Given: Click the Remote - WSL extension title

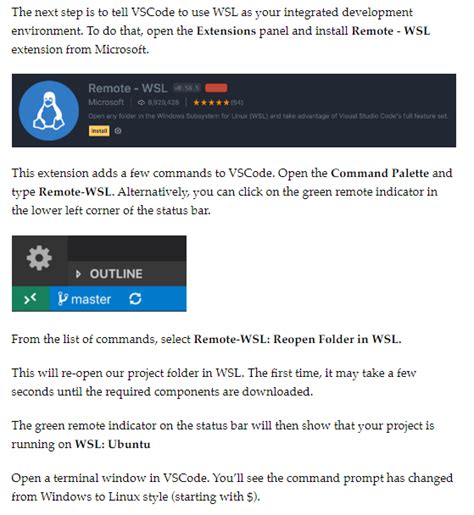Looking at the screenshot, I should pyautogui.click(x=128, y=88).
